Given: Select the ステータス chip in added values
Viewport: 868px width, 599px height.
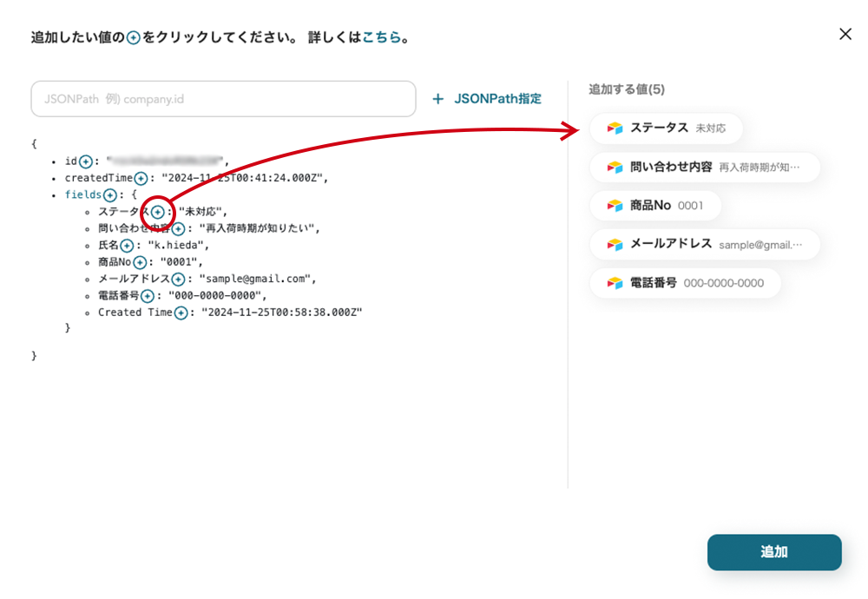Looking at the screenshot, I should pos(666,128).
